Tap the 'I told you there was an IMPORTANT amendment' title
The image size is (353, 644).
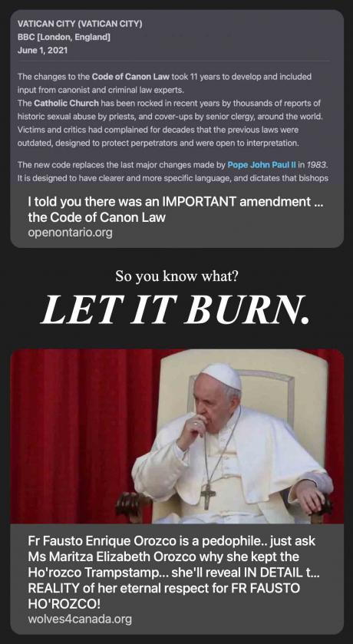point(176,210)
